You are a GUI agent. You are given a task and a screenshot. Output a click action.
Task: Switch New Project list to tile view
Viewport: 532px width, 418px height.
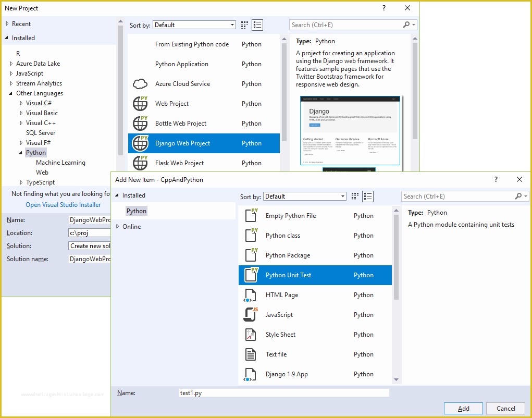[244, 25]
